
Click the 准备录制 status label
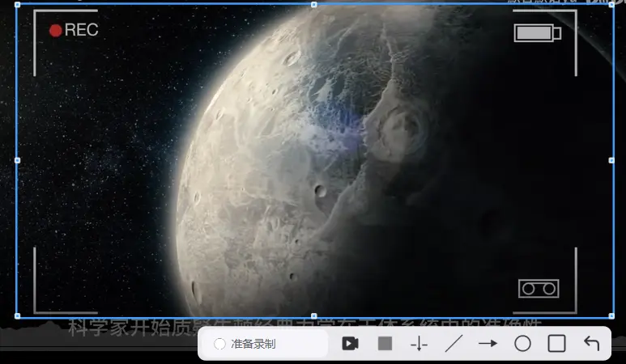pos(253,344)
